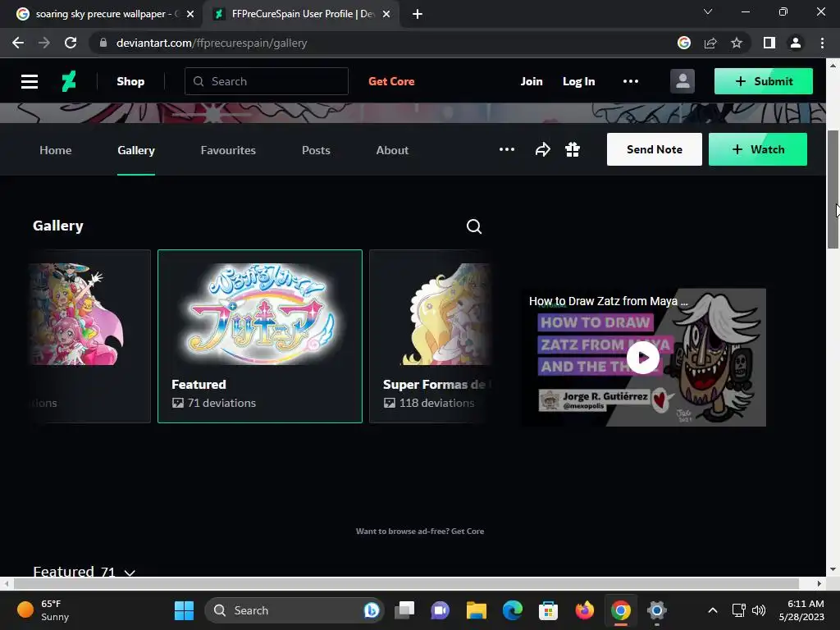Open Task View from taskbar

click(404, 610)
